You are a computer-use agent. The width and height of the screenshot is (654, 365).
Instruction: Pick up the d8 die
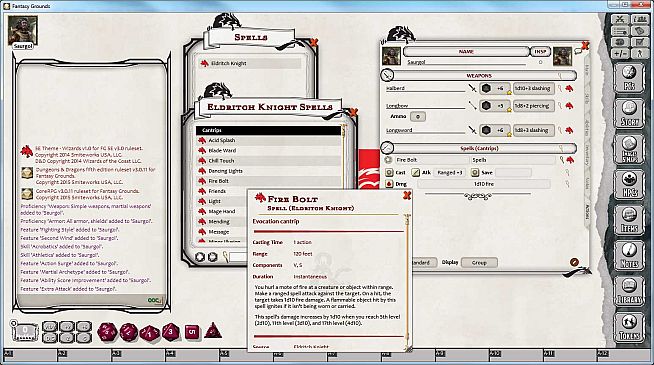tap(171, 332)
